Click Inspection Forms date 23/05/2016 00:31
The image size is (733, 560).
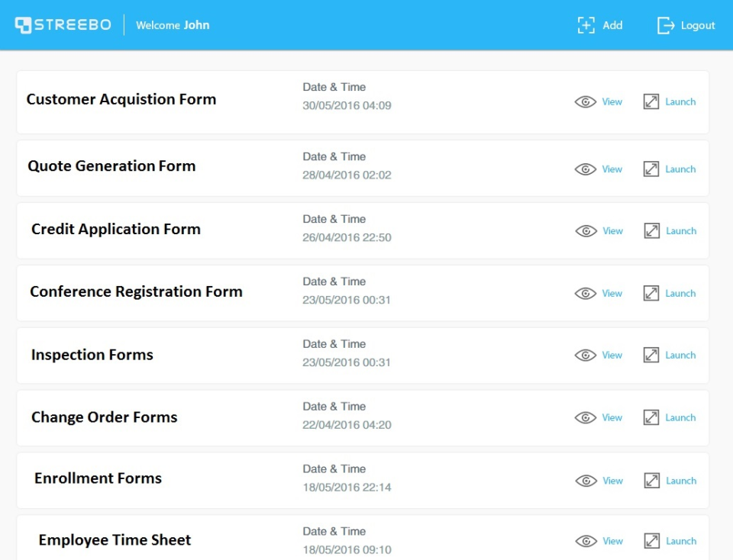coord(347,362)
